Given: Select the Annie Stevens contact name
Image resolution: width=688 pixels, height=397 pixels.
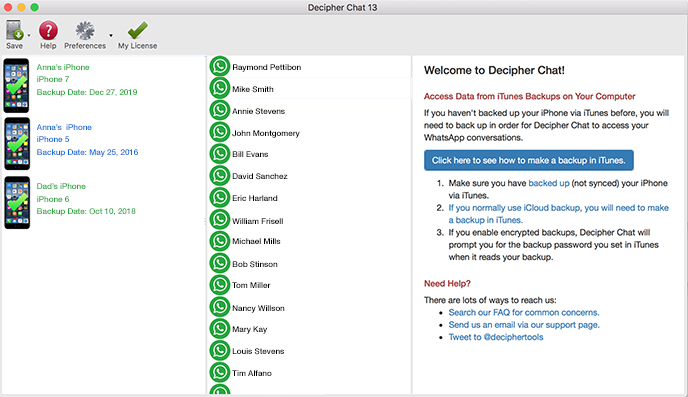Looking at the screenshot, I should point(258,111).
